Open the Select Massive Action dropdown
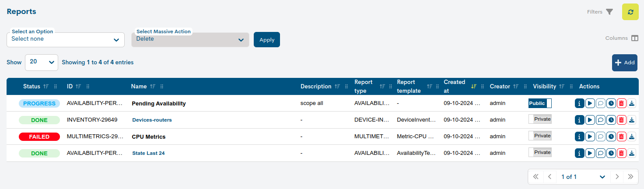This screenshot has height=189, width=644. pyautogui.click(x=190, y=39)
